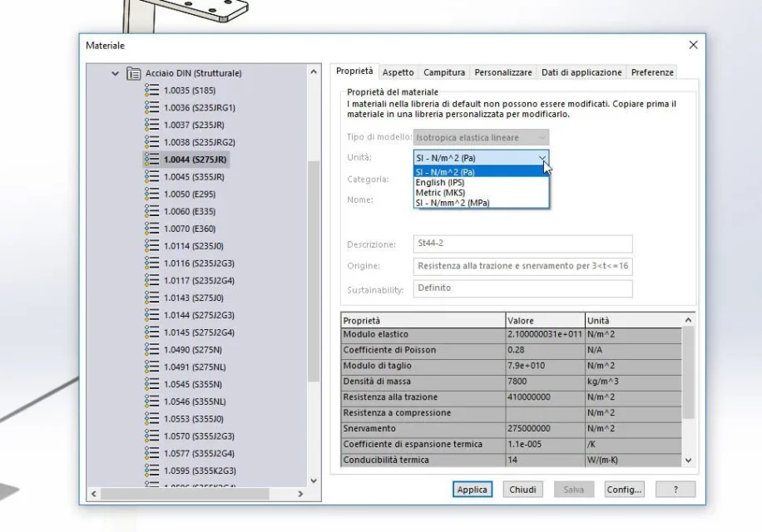Click the Applica button
This screenshot has height=532, width=762.
[x=473, y=490]
